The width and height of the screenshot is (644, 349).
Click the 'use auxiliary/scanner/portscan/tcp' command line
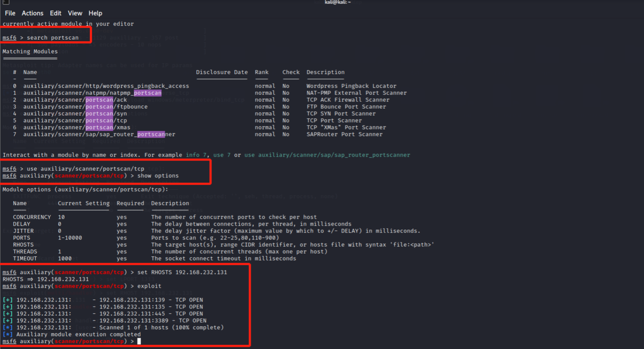(86, 169)
